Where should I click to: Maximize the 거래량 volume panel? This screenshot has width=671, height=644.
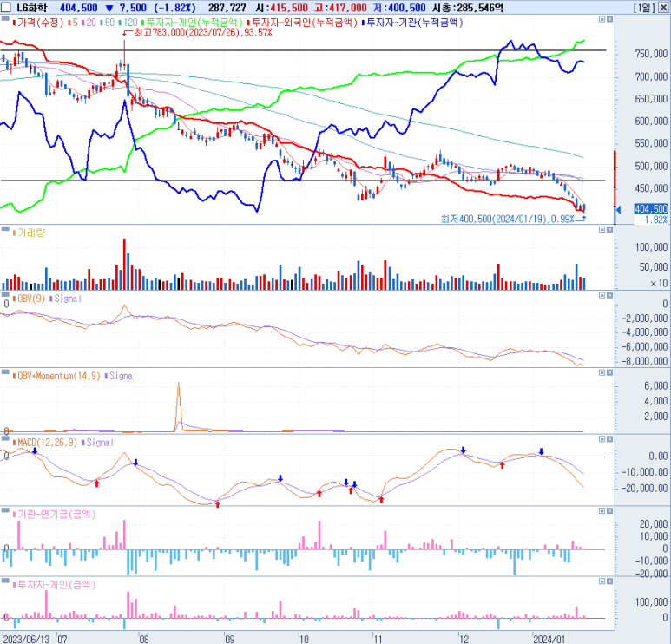[602, 230]
